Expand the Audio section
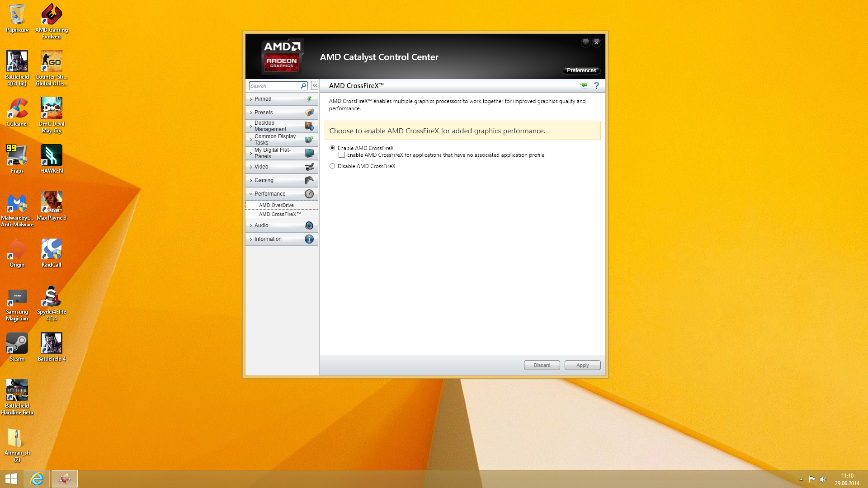 282,225
